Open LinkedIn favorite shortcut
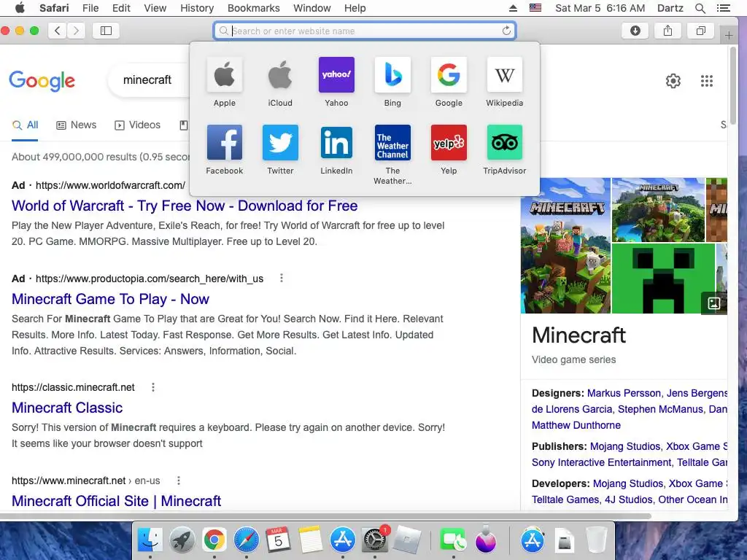The image size is (747, 560). [x=336, y=143]
